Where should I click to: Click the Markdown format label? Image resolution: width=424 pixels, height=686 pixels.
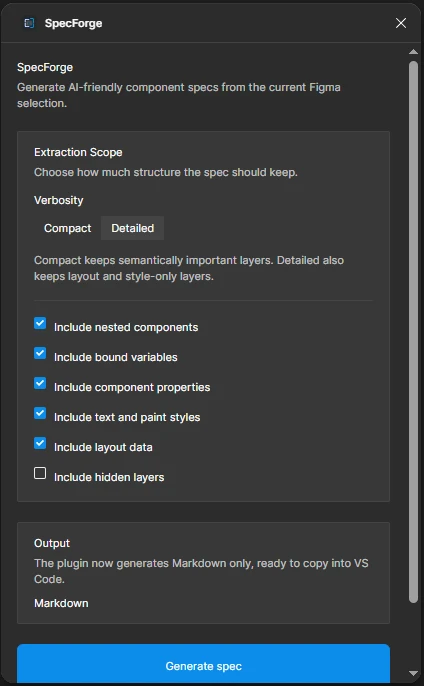coord(61,603)
